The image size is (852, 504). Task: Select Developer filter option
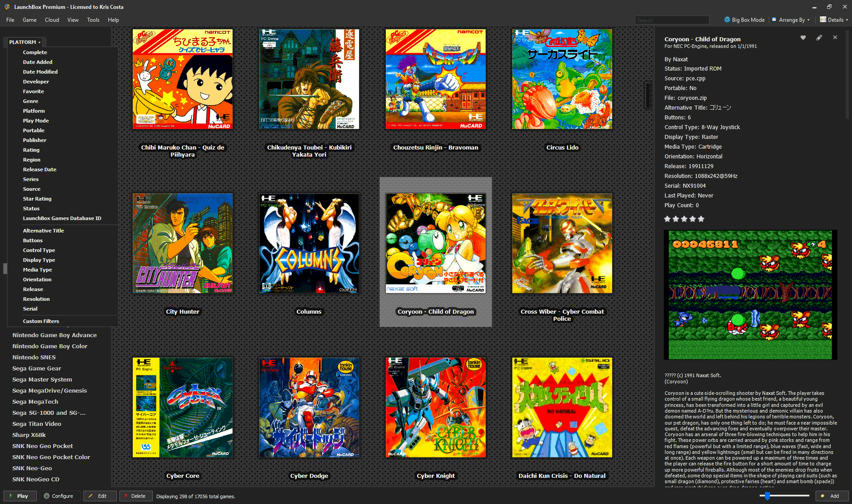[x=36, y=82]
